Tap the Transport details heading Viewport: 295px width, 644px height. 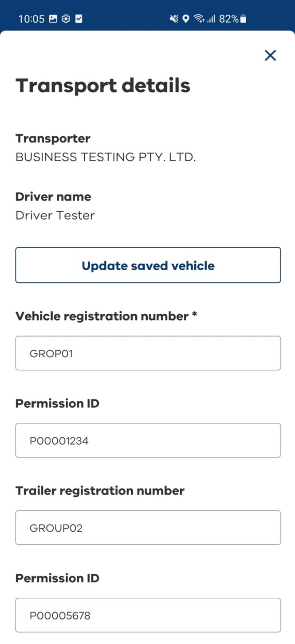[x=103, y=85]
